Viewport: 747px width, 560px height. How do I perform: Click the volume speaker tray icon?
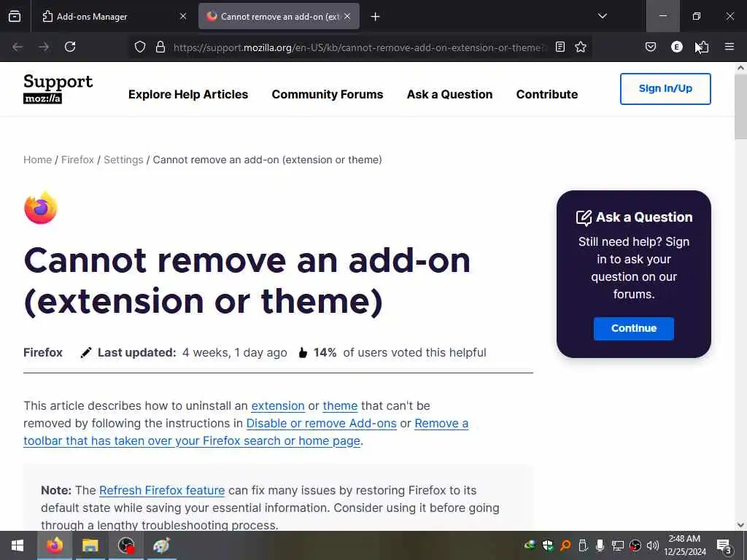653,545
